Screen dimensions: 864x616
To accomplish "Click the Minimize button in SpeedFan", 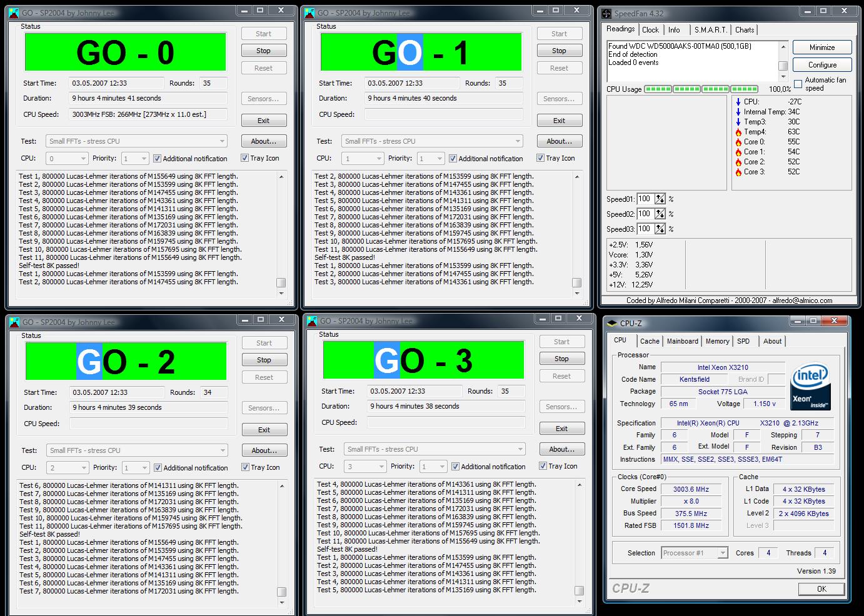I will click(x=822, y=47).
